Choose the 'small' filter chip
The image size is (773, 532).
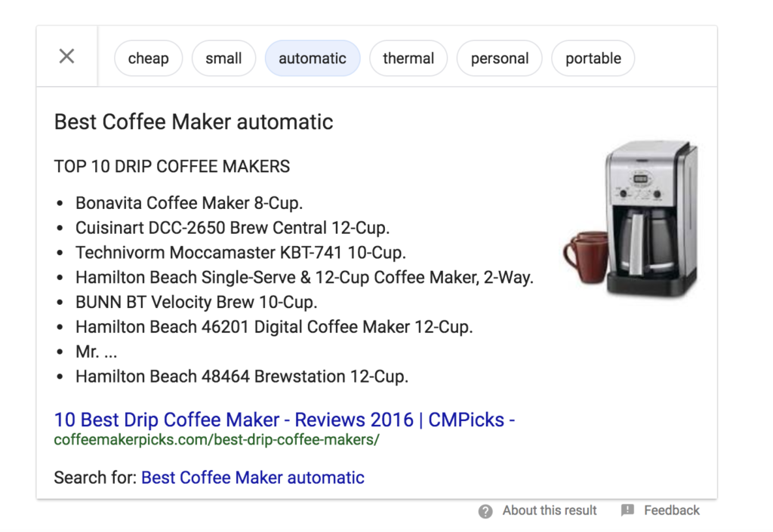(x=223, y=58)
